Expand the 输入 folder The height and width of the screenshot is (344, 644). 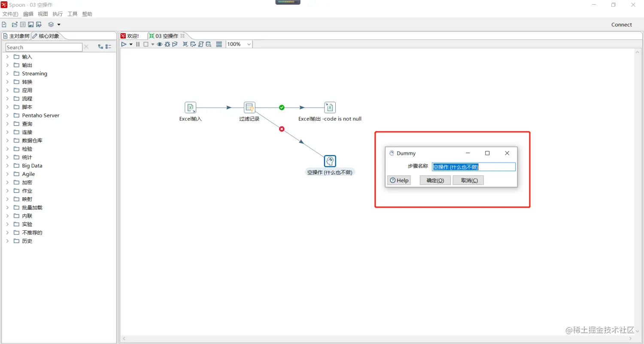pos(7,57)
